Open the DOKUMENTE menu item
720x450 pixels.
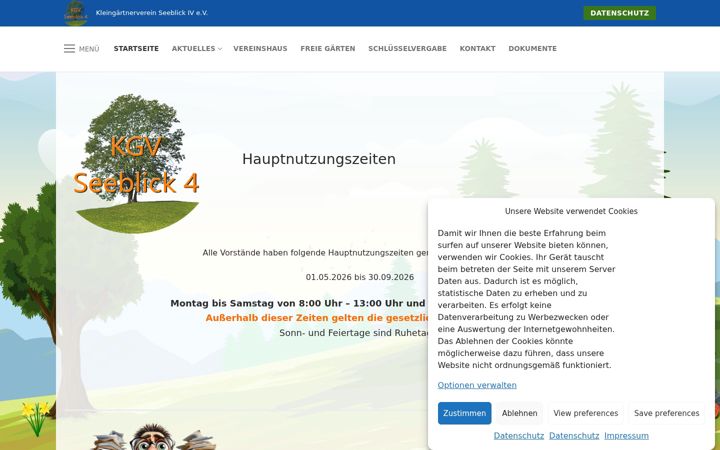[x=533, y=49]
